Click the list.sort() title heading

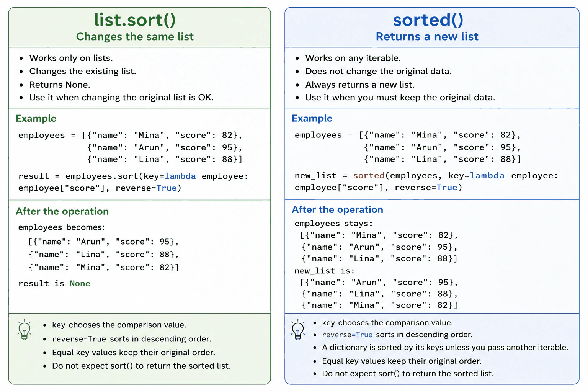click(x=135, y=20)
